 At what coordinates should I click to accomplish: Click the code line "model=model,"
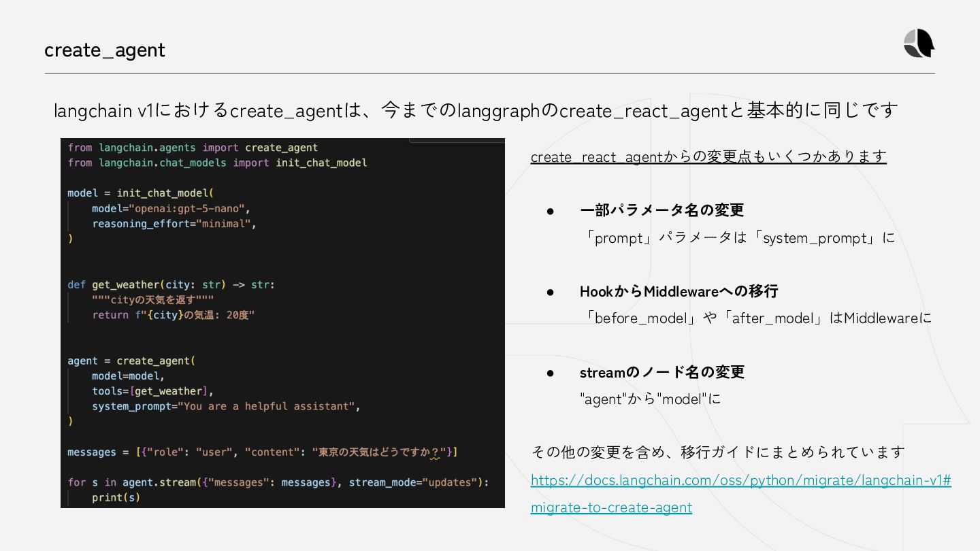(x=129, y=375)
